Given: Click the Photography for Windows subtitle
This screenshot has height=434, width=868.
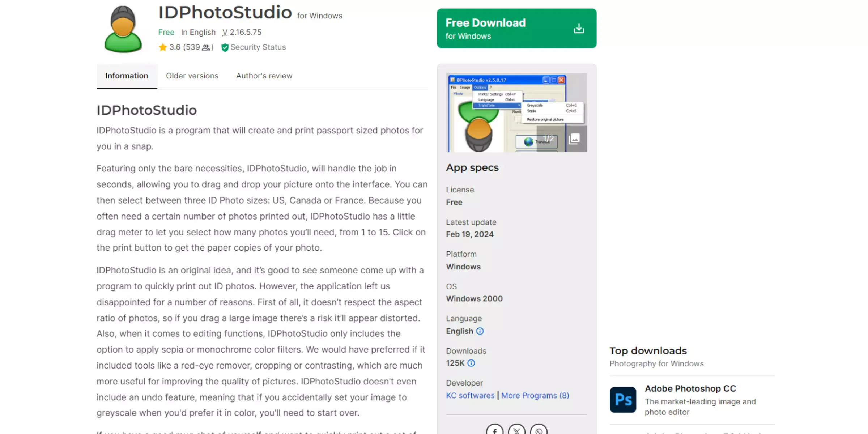Looking at the screenshot, I should 656,363.
